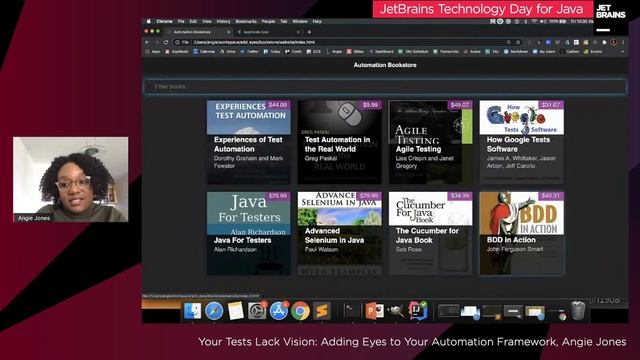Open Terminal from the dock
The height and width of the screenshot is (360, 640).
point(352,311)
